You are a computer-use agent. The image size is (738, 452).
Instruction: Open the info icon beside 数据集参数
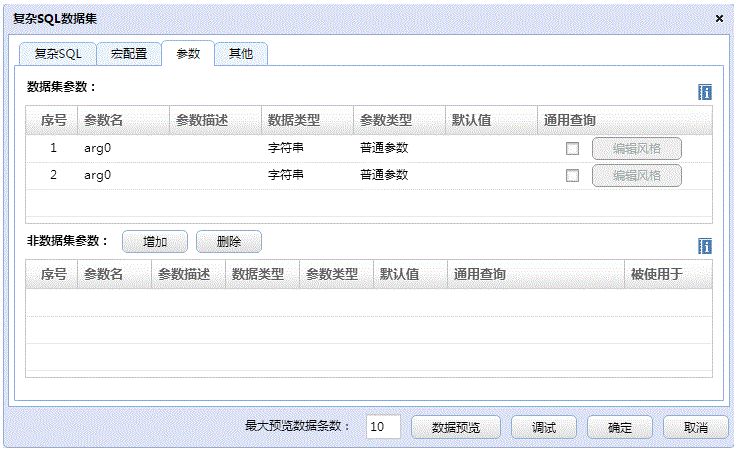(x=705, y=92)
